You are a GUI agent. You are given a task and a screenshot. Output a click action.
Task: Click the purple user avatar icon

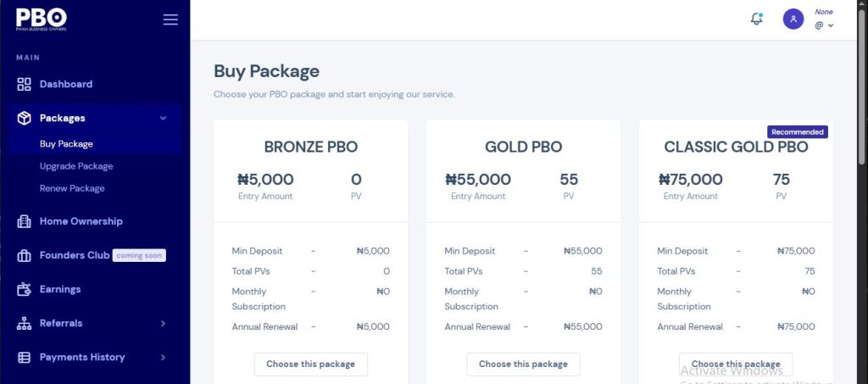[793, 19]
